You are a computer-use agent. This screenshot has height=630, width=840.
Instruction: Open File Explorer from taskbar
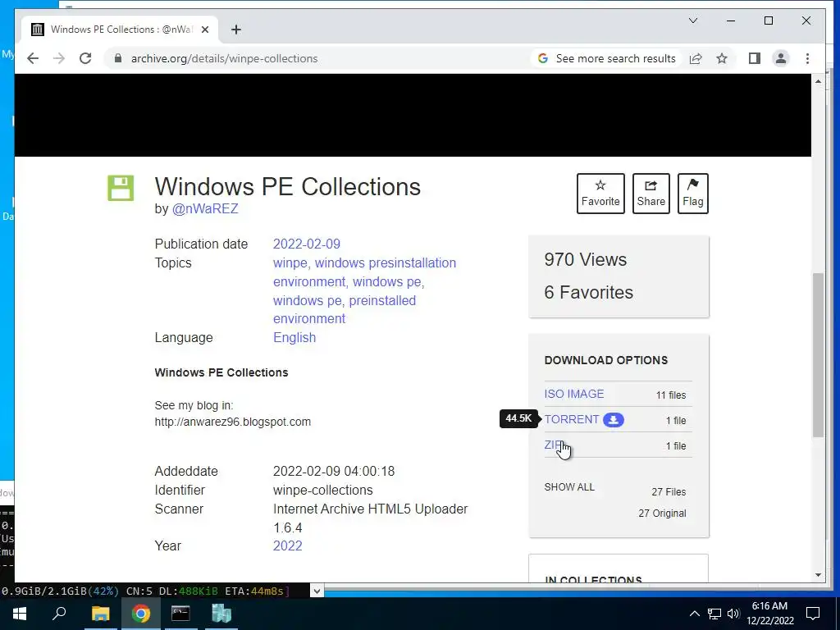point(100,614)
